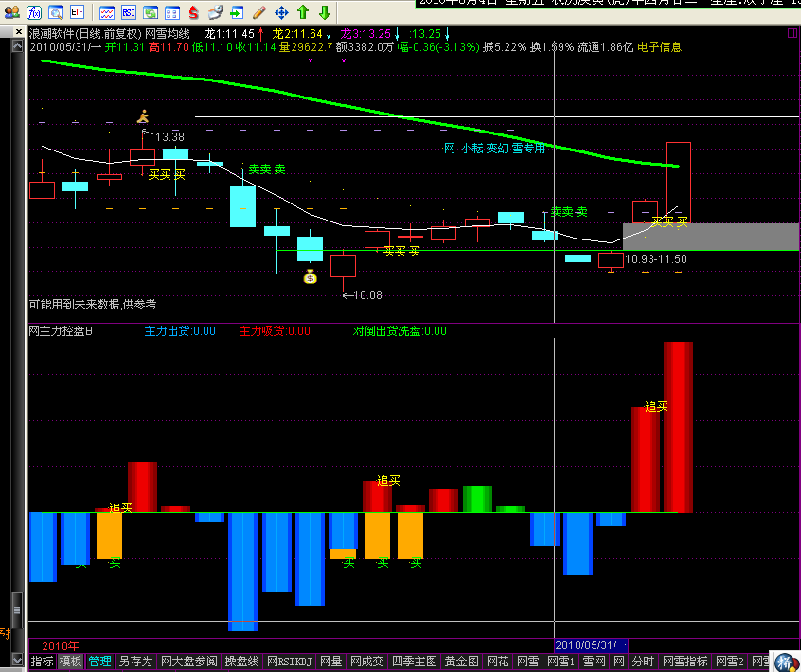The height and width of the screenshot is (672, 801).
Task: Click the 10.93-11.50 price range label
Action: [x=656, y=259]
